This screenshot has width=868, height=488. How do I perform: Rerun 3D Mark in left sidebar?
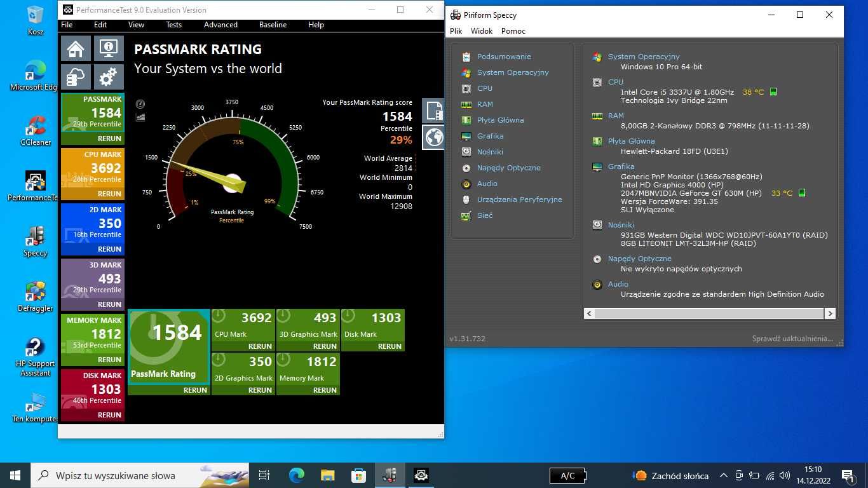[x=109, y=304]
